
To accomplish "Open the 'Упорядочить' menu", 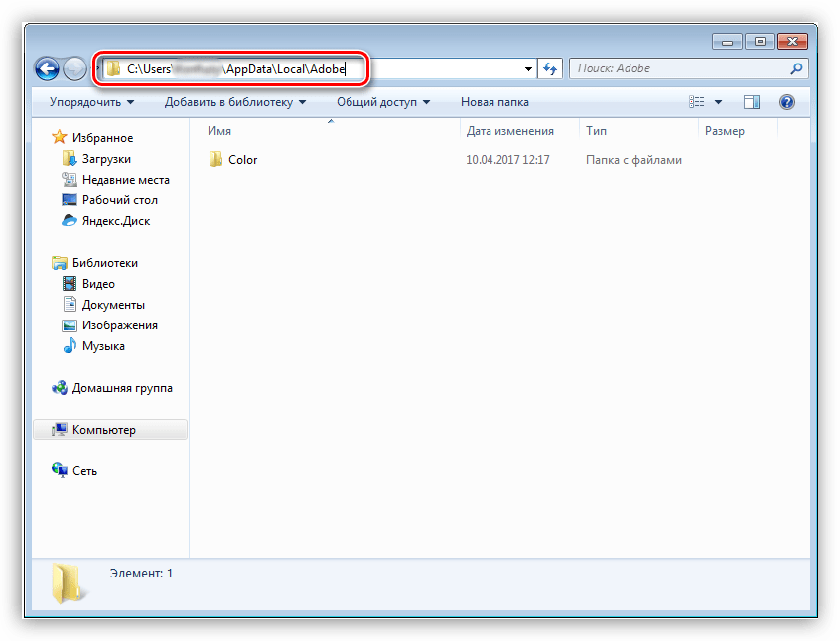I will (x=91, y=102).
